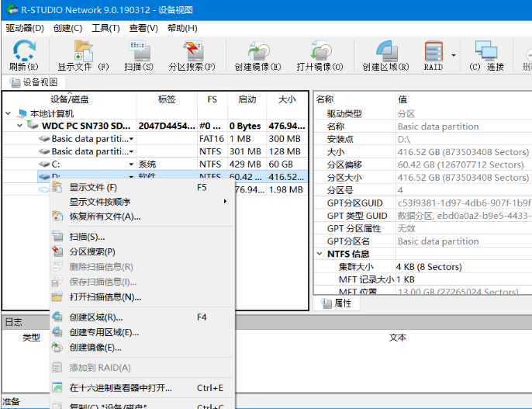Click the 值 properties column header

tap(464, 99)
